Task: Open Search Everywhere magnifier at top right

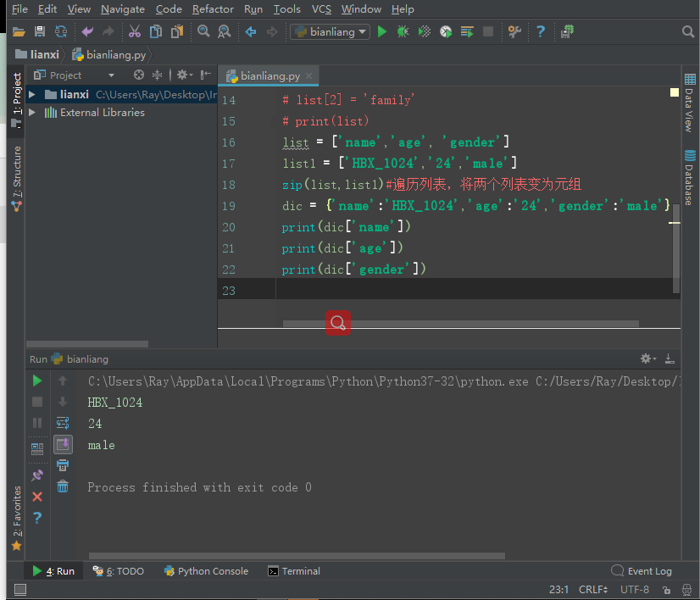Action: 688,31
